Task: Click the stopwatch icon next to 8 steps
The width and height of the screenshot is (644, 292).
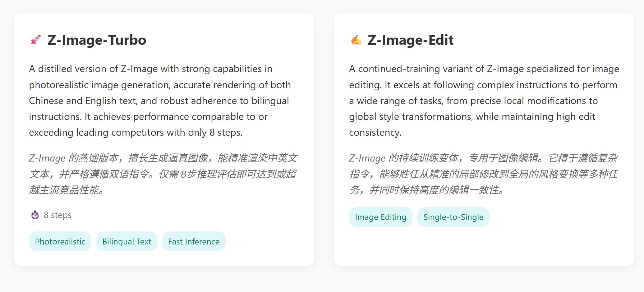Action: (35, 215)
